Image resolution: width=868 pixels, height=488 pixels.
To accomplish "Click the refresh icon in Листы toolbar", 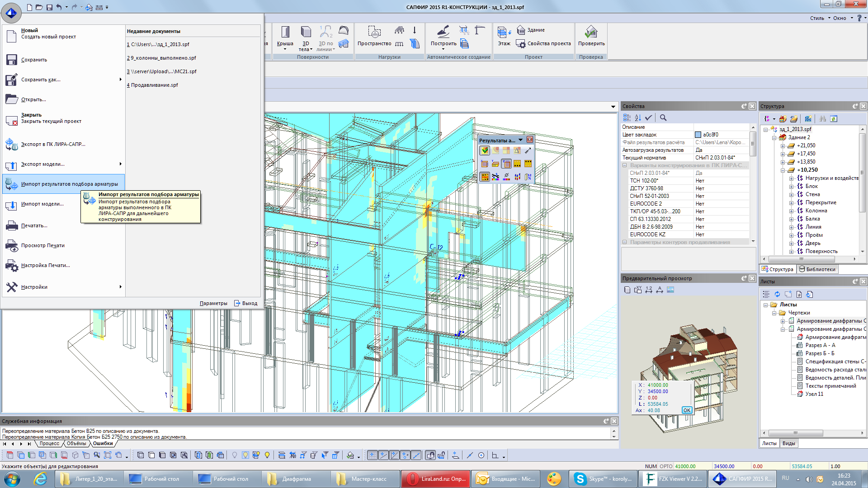I will click(777, 295).
